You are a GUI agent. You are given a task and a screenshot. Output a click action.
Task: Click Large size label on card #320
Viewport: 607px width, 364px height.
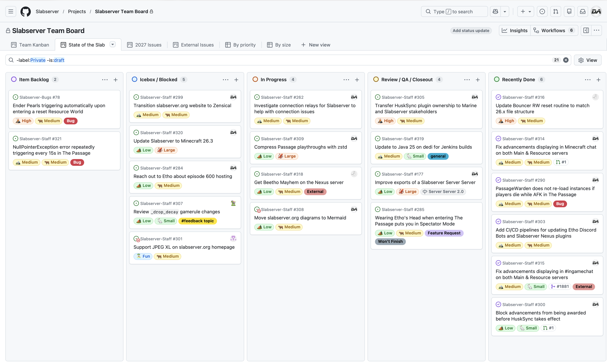click(x=166, y=150)
